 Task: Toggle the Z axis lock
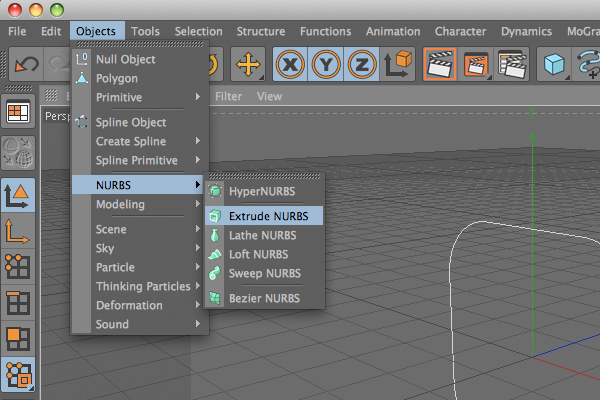point(362,64)
